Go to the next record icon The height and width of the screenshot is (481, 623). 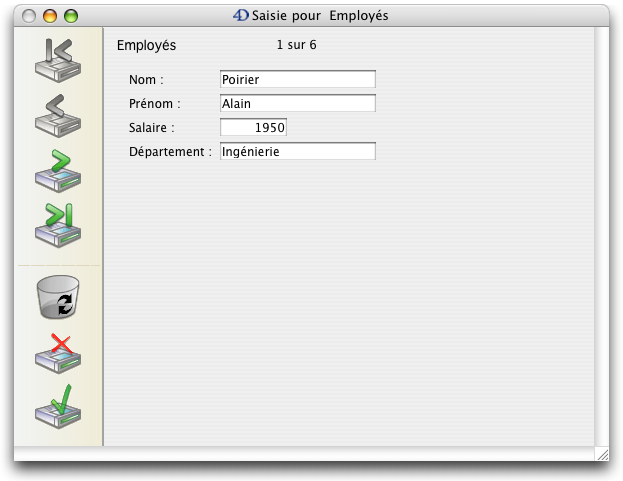click(58, 171)
